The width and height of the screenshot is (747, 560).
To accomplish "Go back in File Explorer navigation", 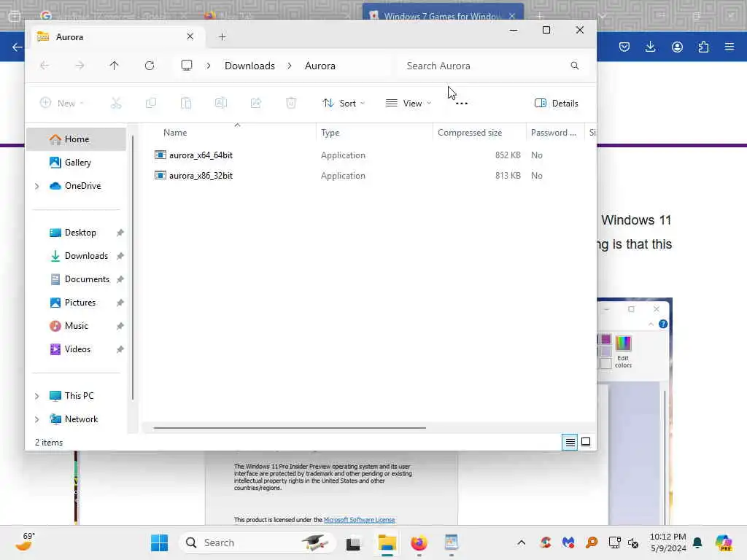I will (44, 66).
